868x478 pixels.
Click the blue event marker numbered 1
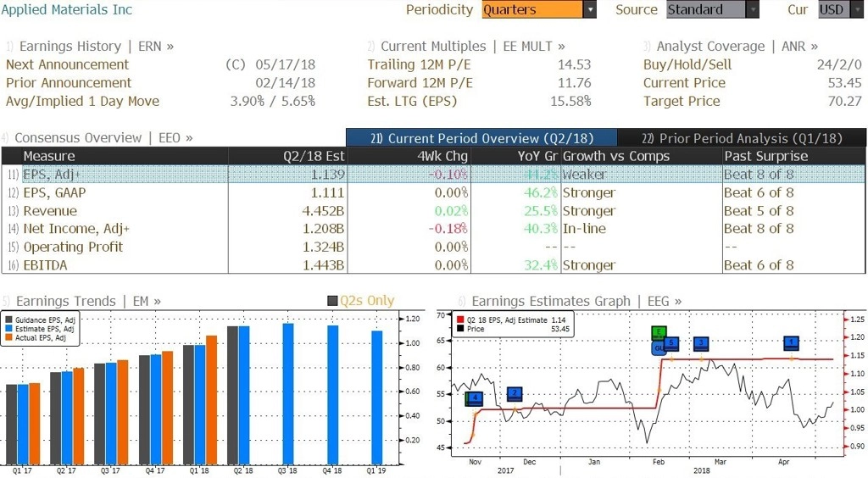[791, 343]
